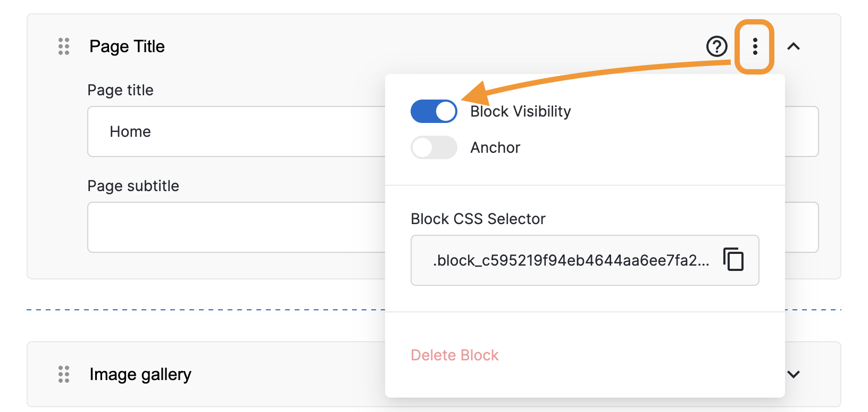
Task: Turn off the Block Visibility switch
Action: click(433, 111)
